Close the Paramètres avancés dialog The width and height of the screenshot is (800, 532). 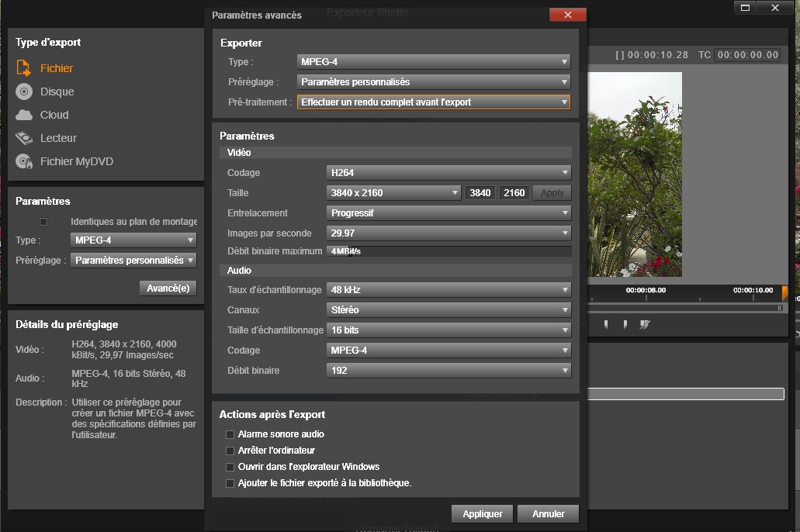coord(567,15)
